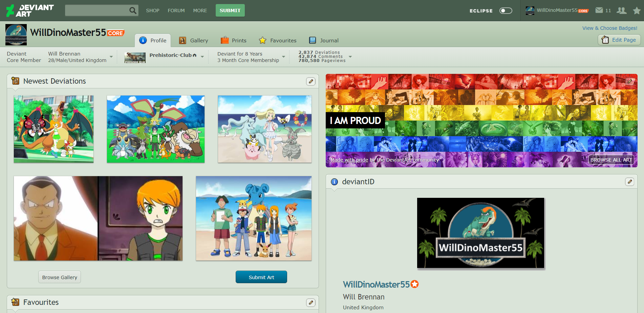The width and height of the screenshot is (644, 313).
Task: Click the deviantID WillDinoMaster55 dinosaur image
Action: click(x=480, y=233)
